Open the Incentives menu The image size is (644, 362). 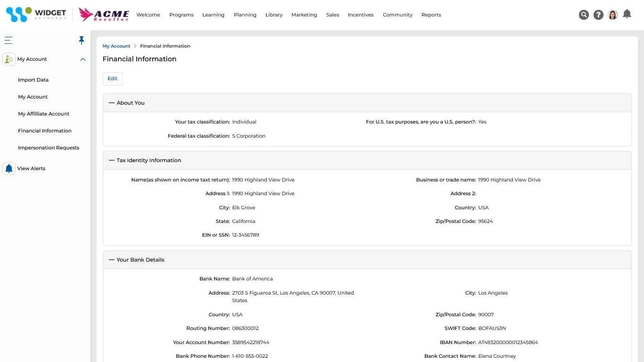(x=361, y=15)
